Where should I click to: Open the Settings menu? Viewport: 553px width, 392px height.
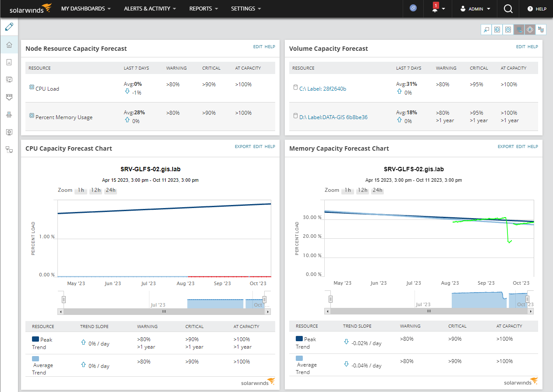tap(246, 8)
